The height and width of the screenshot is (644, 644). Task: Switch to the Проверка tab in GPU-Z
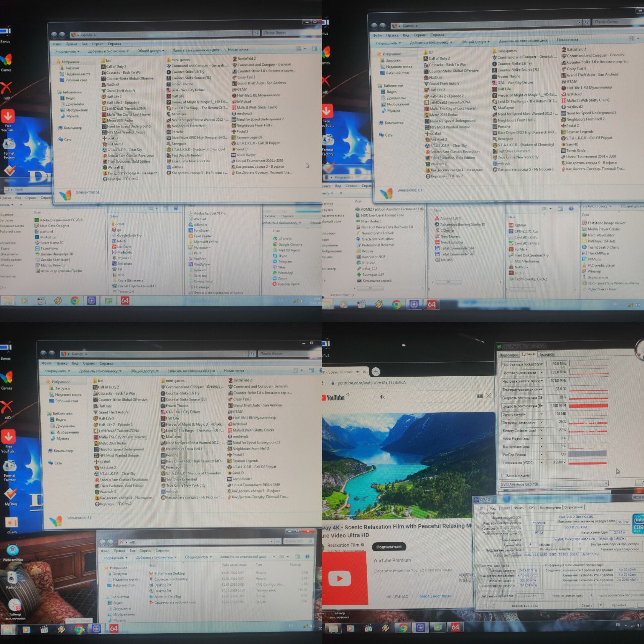546,354
